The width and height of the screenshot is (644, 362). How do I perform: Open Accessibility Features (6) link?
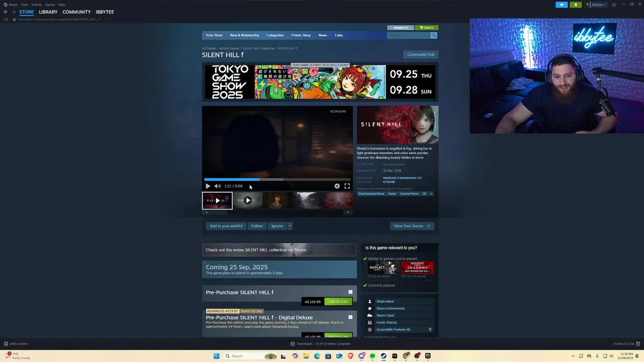pyautogui.click(x=393, y=329)
